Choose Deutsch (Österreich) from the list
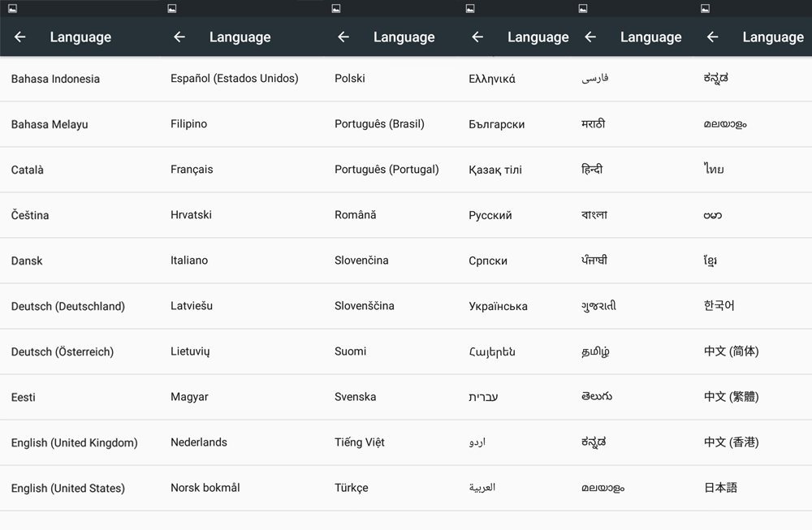812x530 pixels. (x=63, y=351)
